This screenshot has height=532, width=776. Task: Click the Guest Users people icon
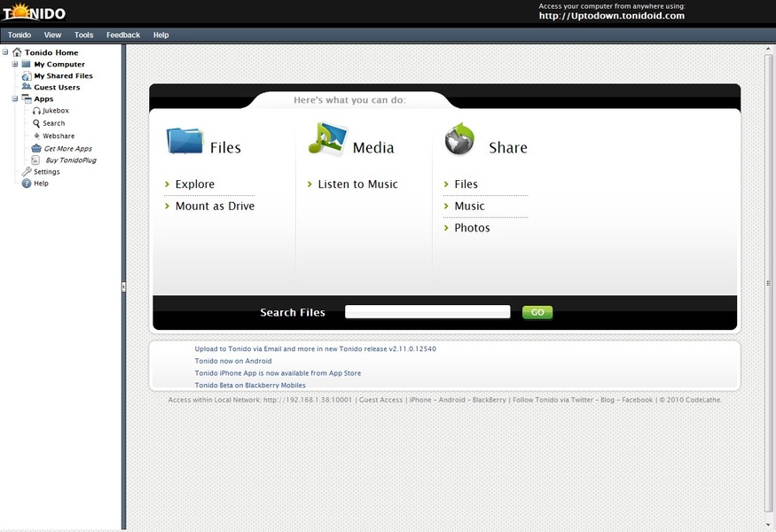click(x=27, y=88)
